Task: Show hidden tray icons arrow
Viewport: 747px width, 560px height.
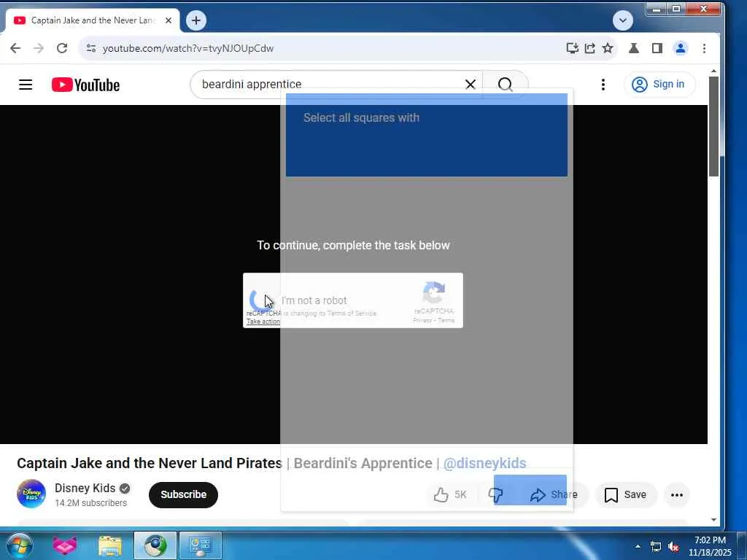Action: [638, 546]
